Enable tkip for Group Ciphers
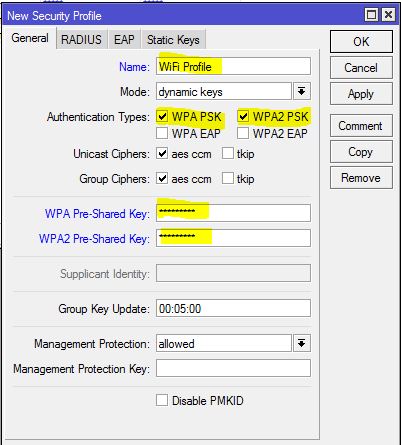The height and width of the screenshot is (445, 401). (x=228, y=179)
